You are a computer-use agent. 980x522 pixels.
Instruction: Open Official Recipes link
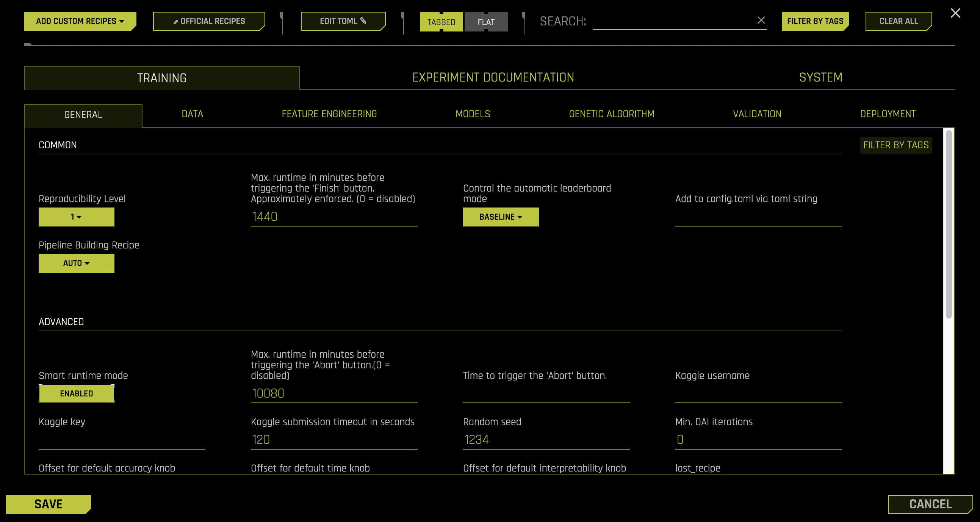click(x=209, y=21)
